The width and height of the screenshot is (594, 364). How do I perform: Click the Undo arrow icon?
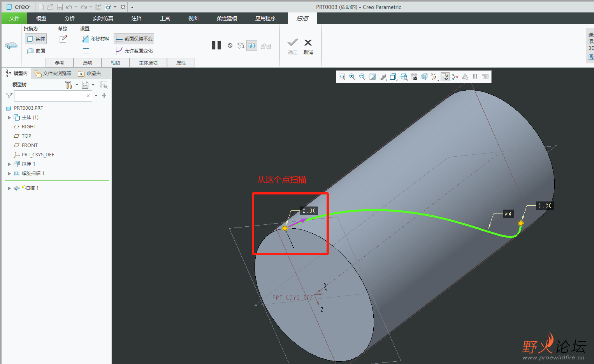69,7
